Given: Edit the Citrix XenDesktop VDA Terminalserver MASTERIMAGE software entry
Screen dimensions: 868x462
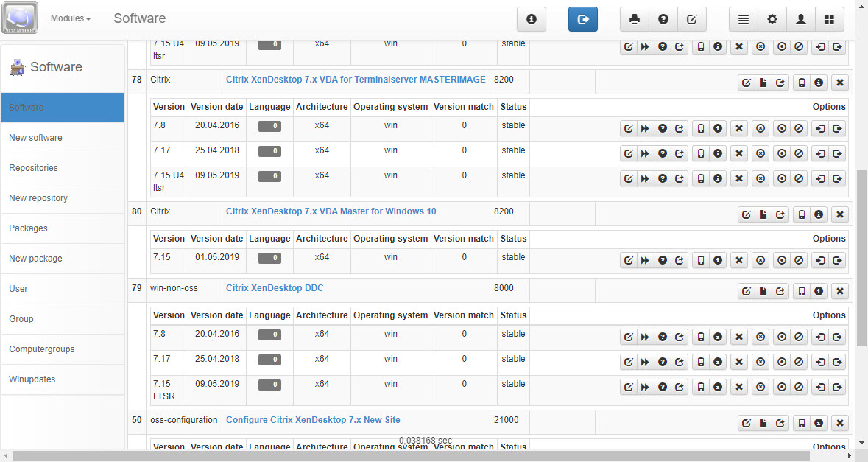Looking at the screenshot, I should tap(747, 83).
